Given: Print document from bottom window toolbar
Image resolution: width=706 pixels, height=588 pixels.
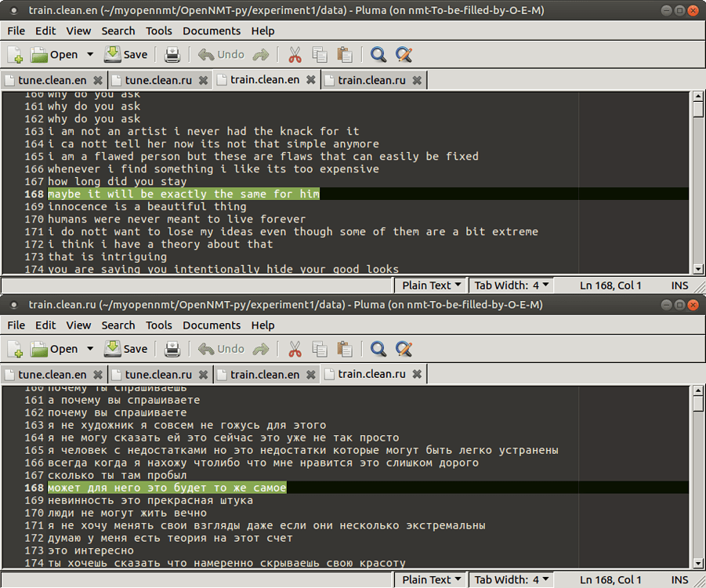Looking at the screenshot, I should [x=172, y=349].
